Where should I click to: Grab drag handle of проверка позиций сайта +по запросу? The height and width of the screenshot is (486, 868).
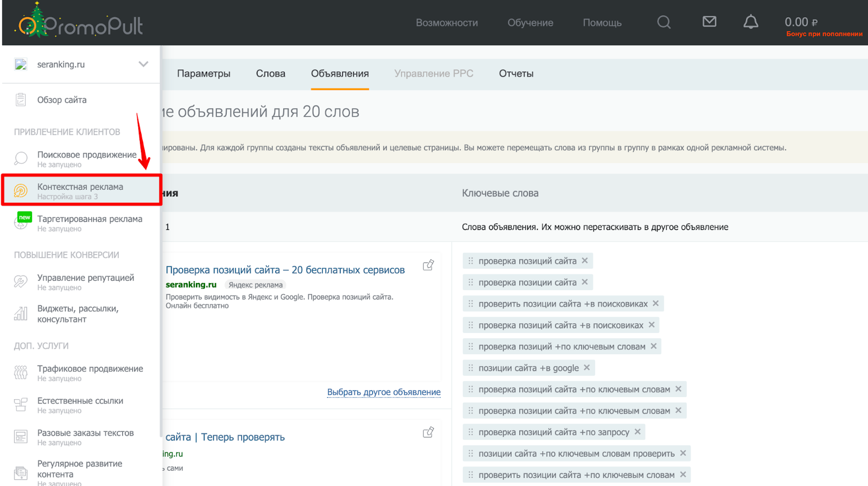(470, 432)
